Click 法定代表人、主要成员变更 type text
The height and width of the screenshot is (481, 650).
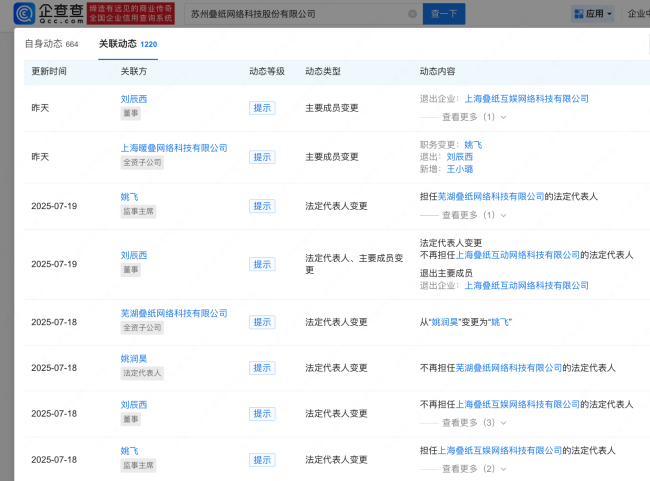coord(354,264)
